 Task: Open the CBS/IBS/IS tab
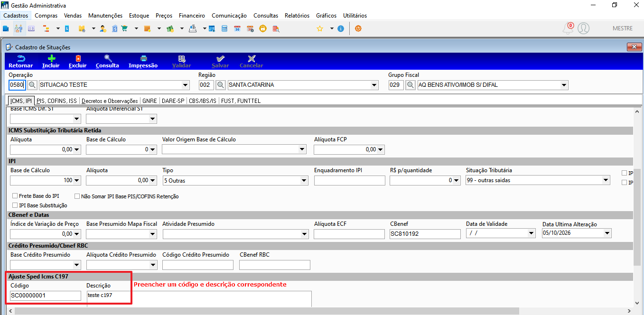[x=203, y=101]
